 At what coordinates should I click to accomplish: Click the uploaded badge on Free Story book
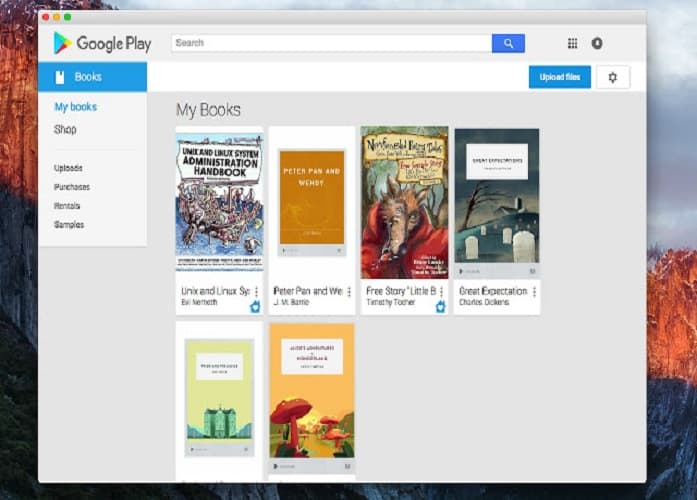[x=440, y=307]
